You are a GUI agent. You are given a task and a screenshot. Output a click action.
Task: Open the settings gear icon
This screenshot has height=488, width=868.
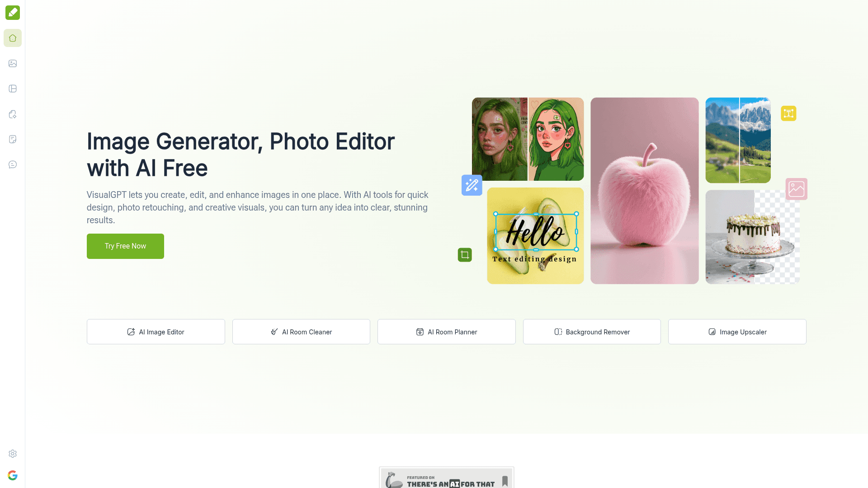pyautogui.click(x=13, y=454)
